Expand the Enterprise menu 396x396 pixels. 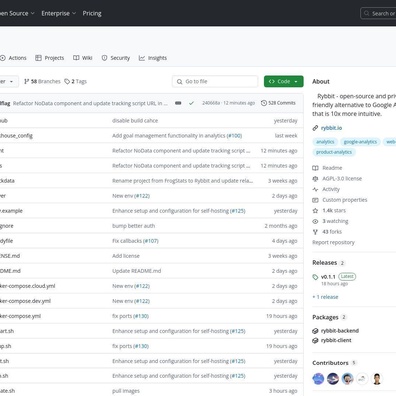[x=59, y=13]
